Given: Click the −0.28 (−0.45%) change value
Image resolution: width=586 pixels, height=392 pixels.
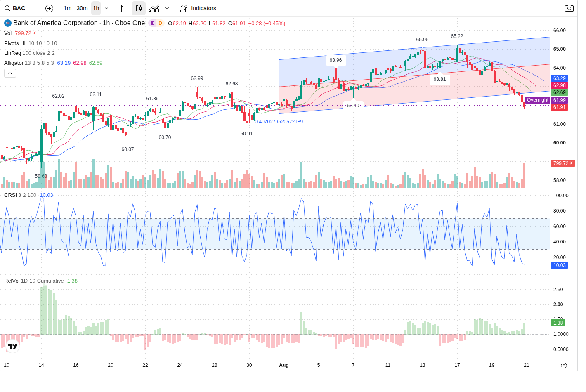Looking at the screenshot, I should (x=267, y=24).
